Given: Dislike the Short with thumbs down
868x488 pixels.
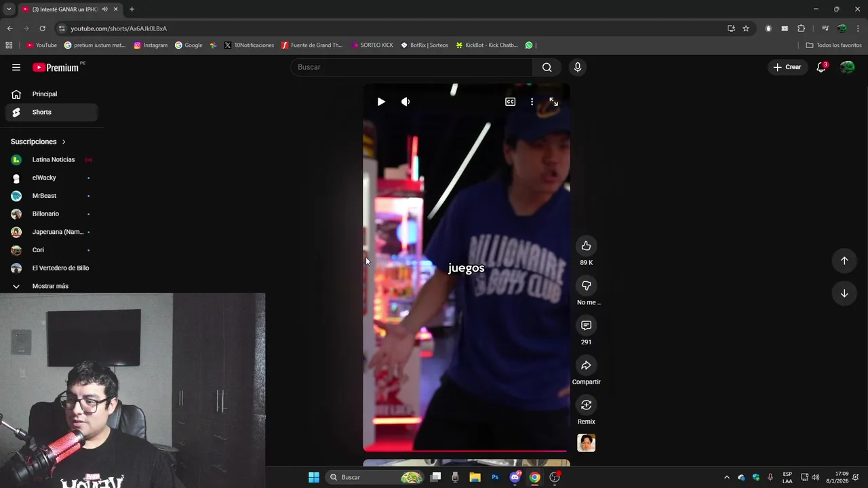Looking at the screenshot, I should pos(587,285).
